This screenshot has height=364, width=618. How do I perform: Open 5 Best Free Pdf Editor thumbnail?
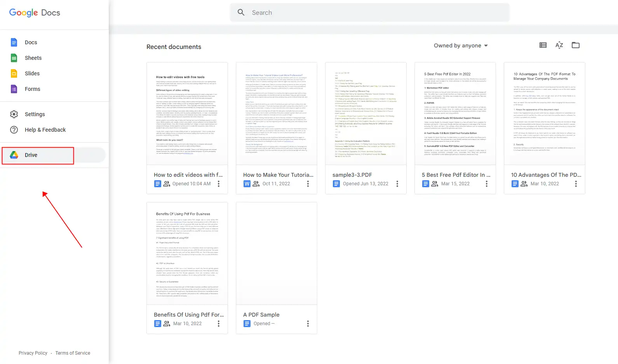point(455,114)
